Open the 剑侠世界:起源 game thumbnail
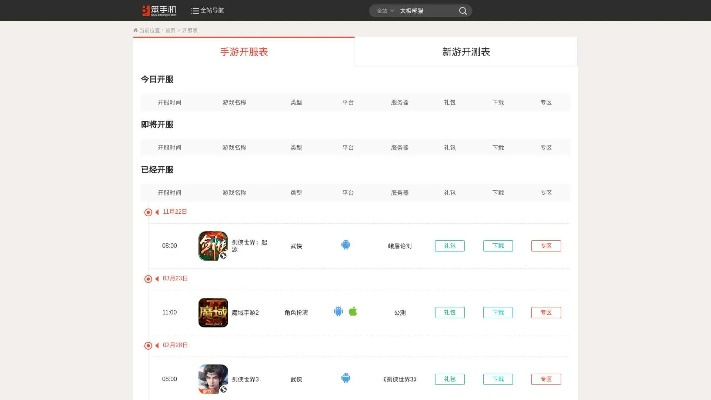 213,246
